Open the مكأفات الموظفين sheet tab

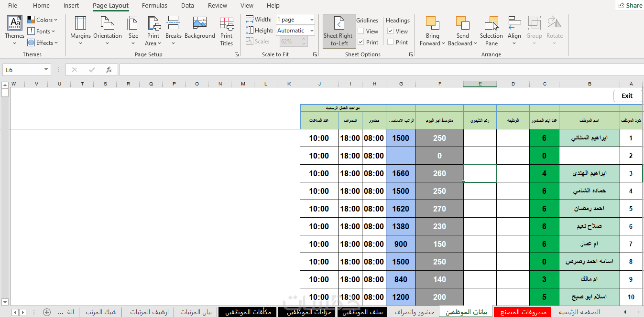(x=248, y=312)
